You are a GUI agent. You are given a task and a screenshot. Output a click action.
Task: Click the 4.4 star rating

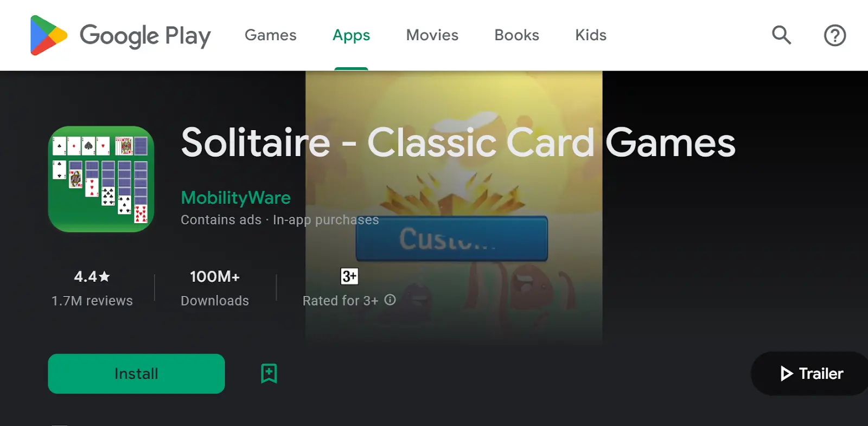pyautogui.click(x=92, y=276)
